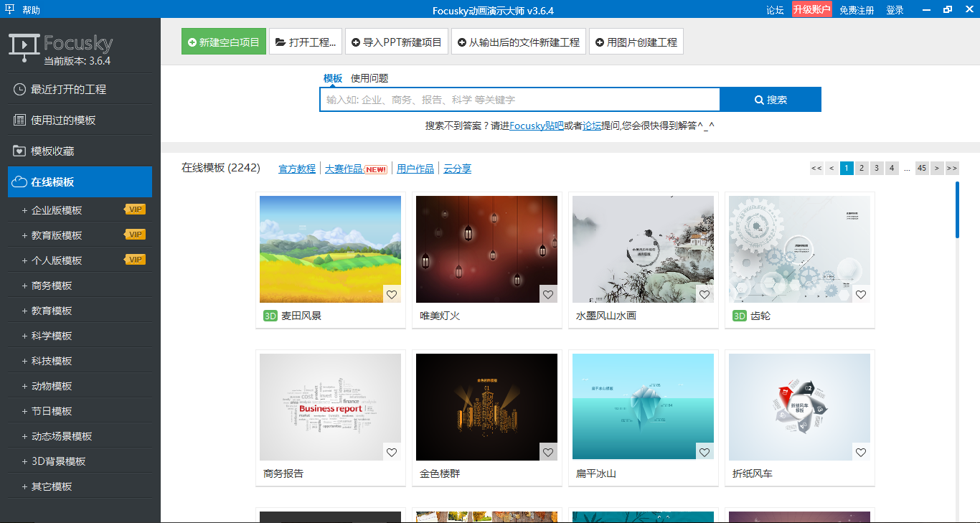Screen dimensions: 980x523
Task: Open the 金色楼群 template thumbnail
Action: coord(486,407)
